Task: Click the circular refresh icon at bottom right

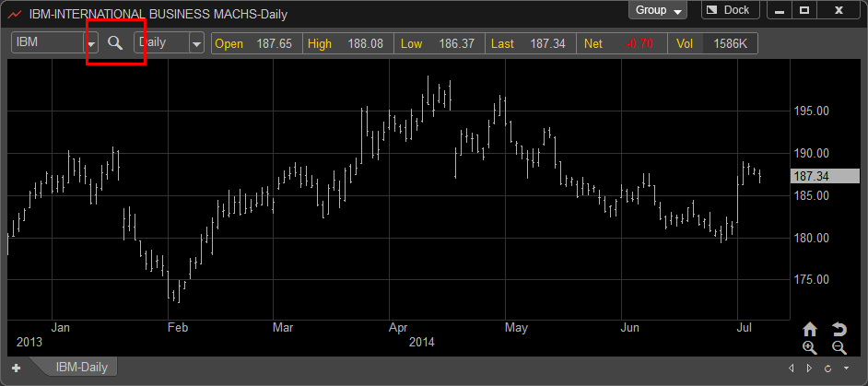Action: [828, 368]
